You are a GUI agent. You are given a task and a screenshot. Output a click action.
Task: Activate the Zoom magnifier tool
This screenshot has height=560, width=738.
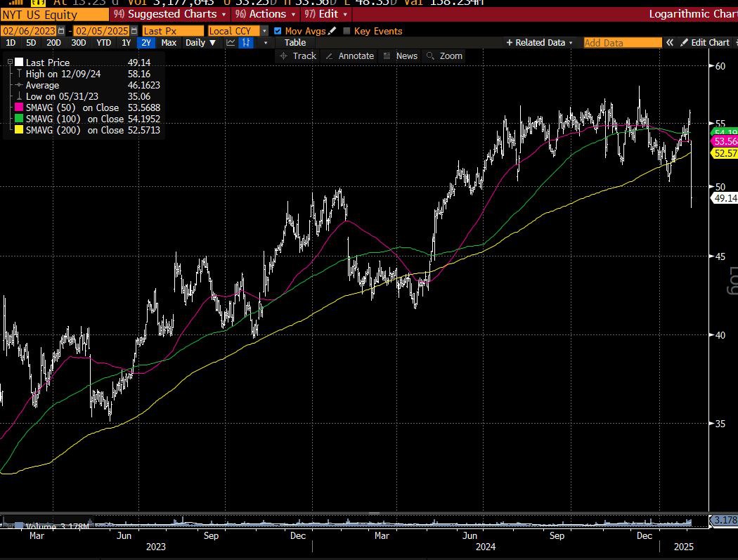(x=444, y=56)
